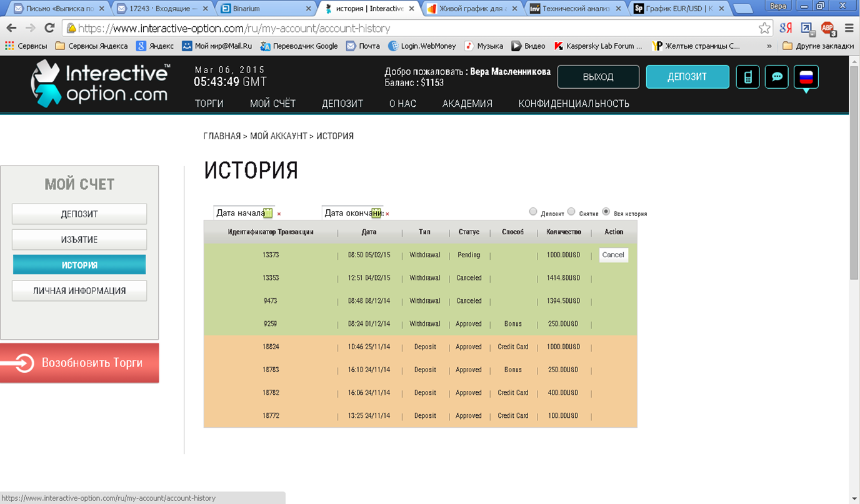Expand the hidden bookmarks chevron
The width and height of the screenshot is (860, 504).
[769, 46]
